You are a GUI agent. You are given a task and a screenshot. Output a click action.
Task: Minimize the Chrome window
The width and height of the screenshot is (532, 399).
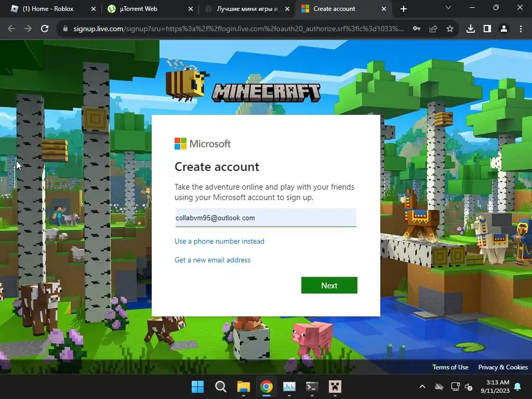pyautogui.click(x=472, y=7)
